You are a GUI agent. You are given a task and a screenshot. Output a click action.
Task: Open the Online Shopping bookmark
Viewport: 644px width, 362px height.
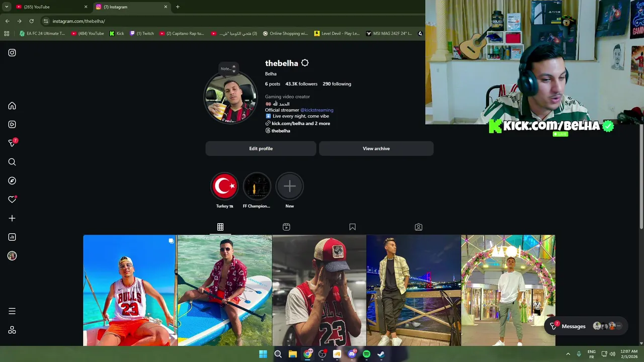[x=285, y=34]
